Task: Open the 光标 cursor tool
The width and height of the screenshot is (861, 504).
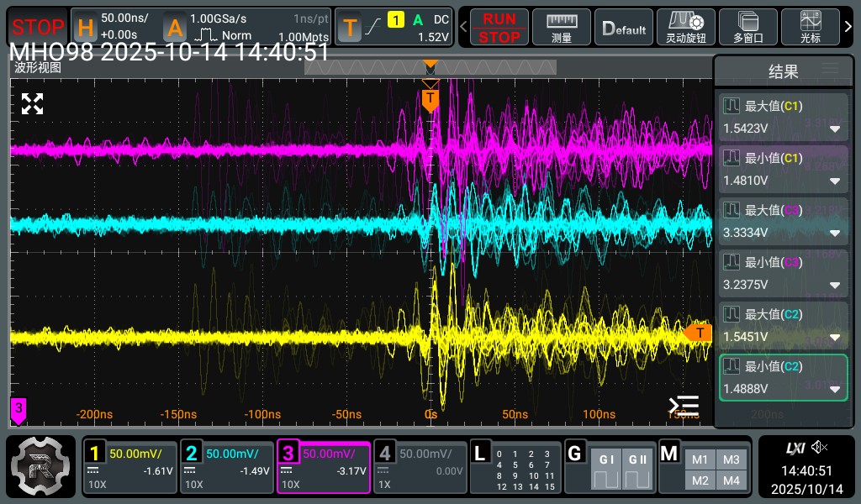Action: (x=810, y=27)
